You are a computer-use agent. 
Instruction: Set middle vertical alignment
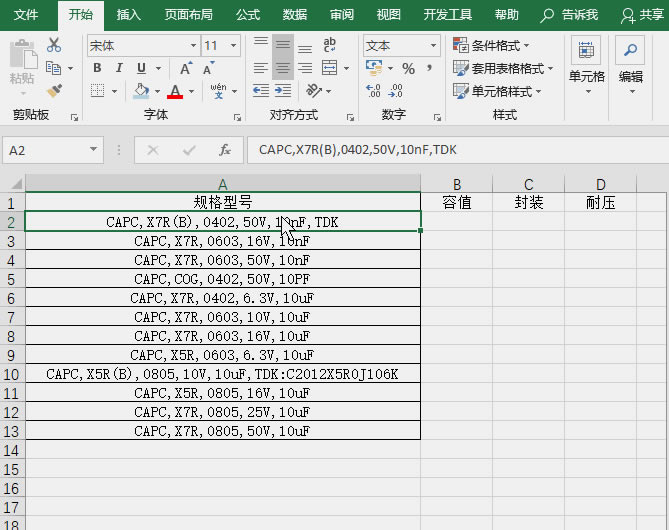(x=282, y=44)
